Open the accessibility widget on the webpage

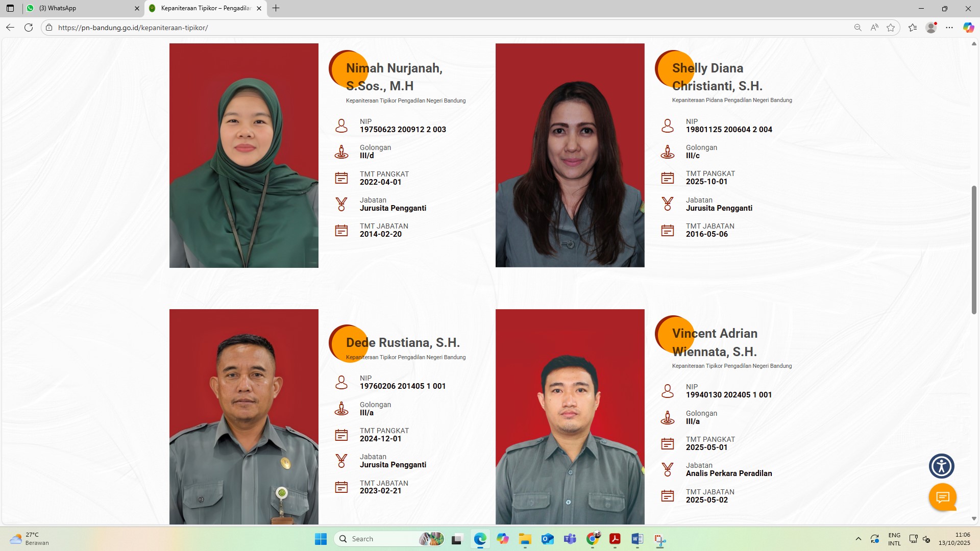pyautogui.click(x=941, y=466)
